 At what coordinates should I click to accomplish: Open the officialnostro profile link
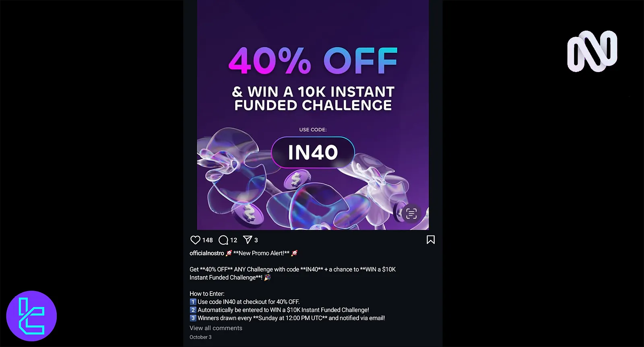207,253
